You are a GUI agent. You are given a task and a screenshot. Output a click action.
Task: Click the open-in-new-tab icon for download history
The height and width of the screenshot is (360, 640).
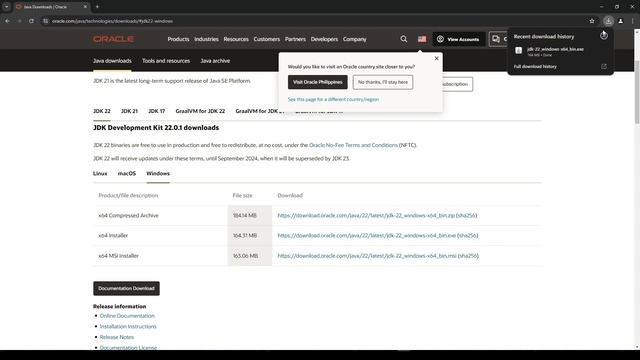tap(604, 67)
